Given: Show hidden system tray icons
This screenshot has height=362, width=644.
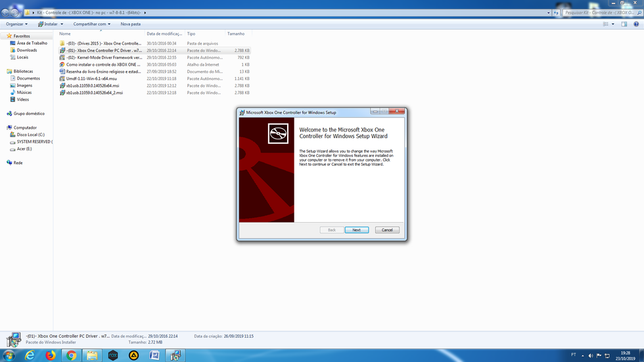Looking at the screenshot, I should (582, 355).
